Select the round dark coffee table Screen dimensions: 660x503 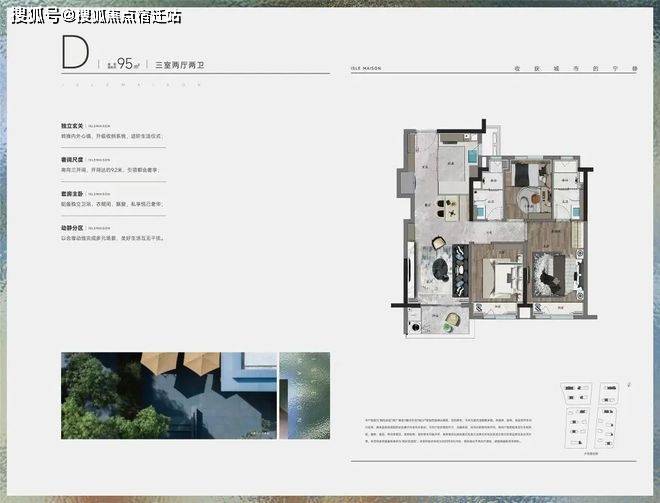coord(441,269)
